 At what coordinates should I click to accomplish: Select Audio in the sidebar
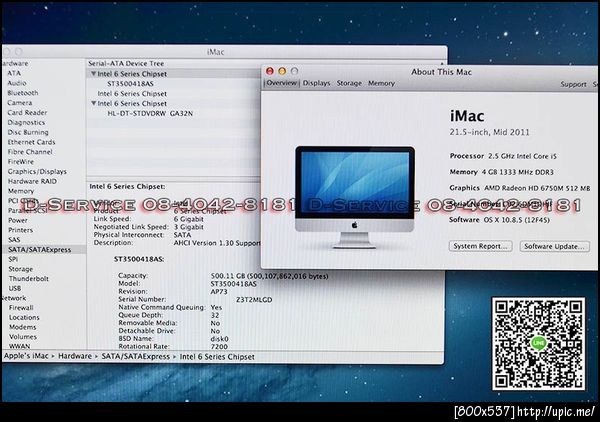pos(17,83)
